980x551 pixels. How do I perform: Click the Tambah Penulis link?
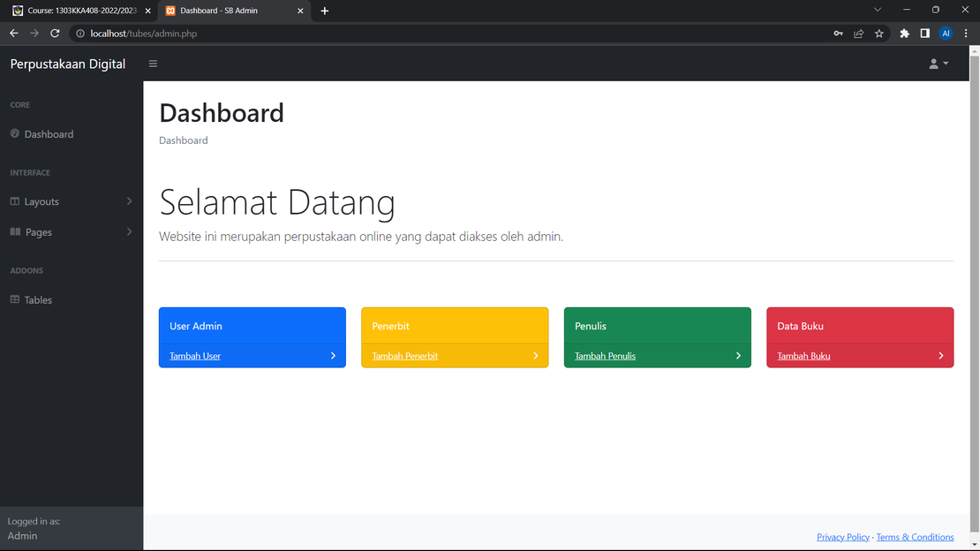605,356
